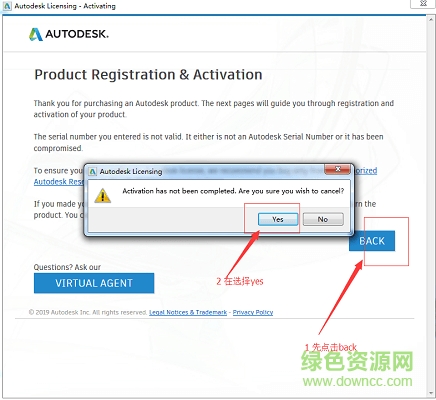Screen dimensions: 436x400
Task: Click the yellow warning triangle icon
Action: [102, 196]
